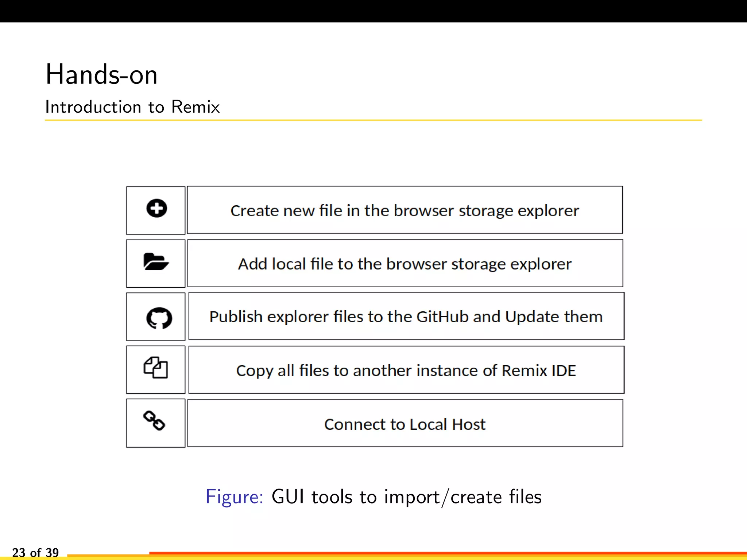Select 'Add local file to the browser storage explorer'
The height and width of the screenshot is (560, 747).
click(405, 264)
